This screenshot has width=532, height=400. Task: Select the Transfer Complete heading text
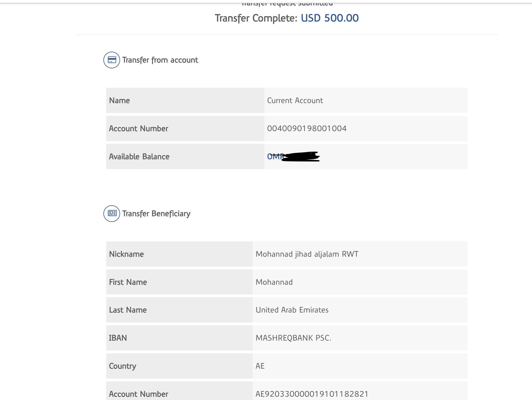[256, 18]
